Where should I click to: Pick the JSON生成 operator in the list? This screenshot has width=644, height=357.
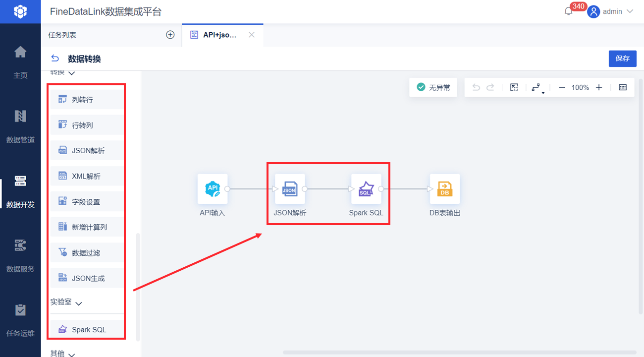click(87, 278)
